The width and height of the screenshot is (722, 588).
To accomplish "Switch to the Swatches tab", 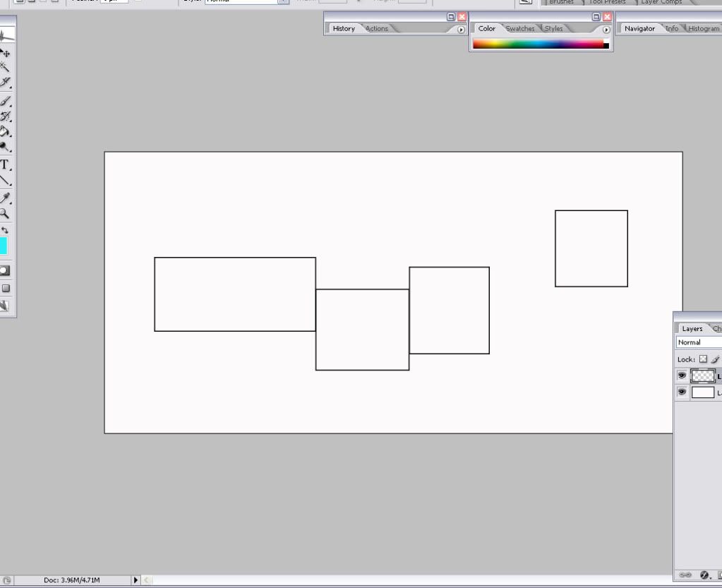I will tap(520, 28).
